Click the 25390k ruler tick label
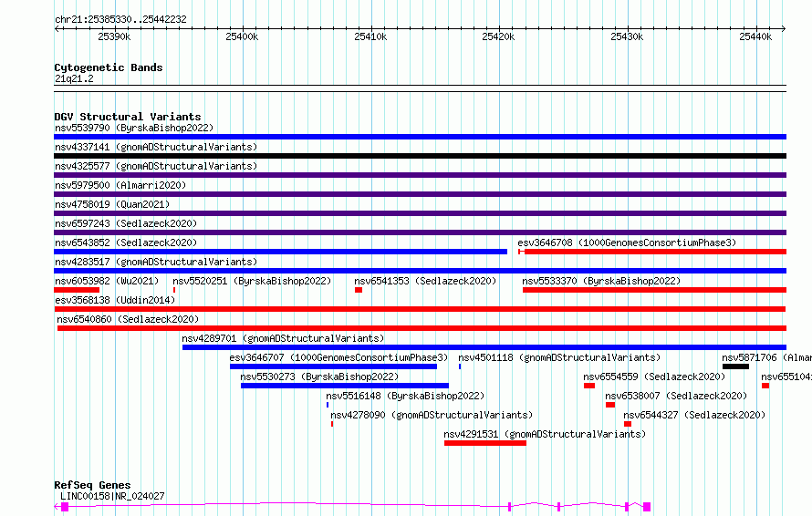 [x=114, y=36]
